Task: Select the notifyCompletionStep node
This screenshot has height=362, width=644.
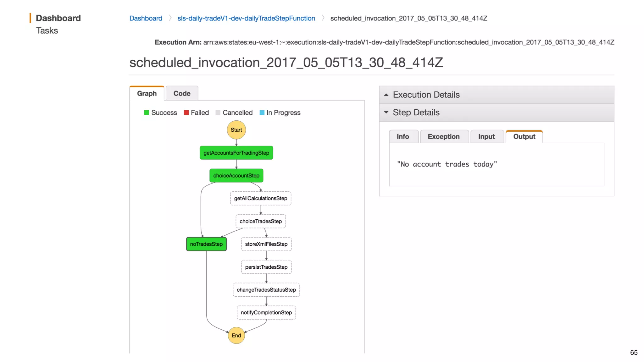Action: coord(266,313)
